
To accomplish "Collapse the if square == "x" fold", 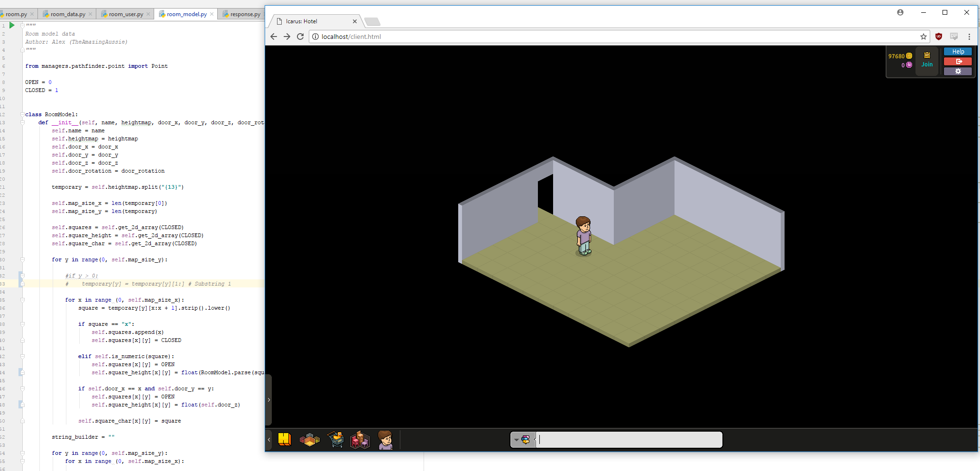I will [22, 324].
